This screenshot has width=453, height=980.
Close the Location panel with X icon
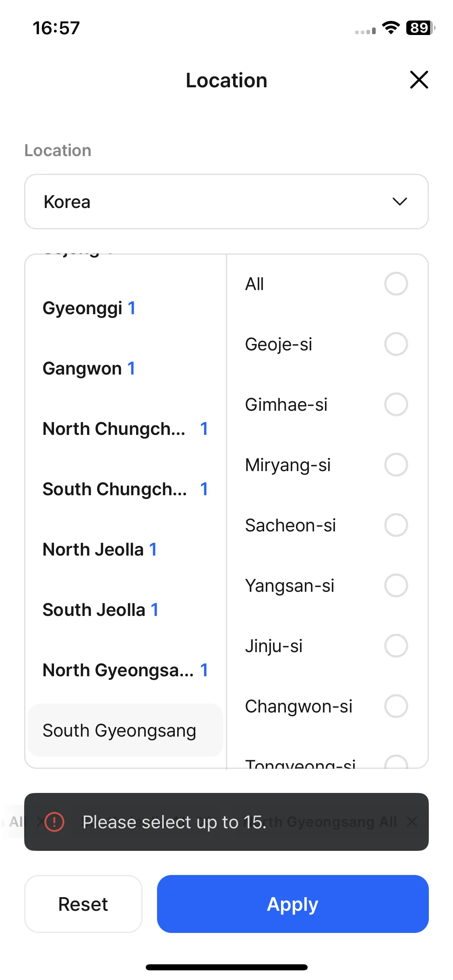coord(419,80)
